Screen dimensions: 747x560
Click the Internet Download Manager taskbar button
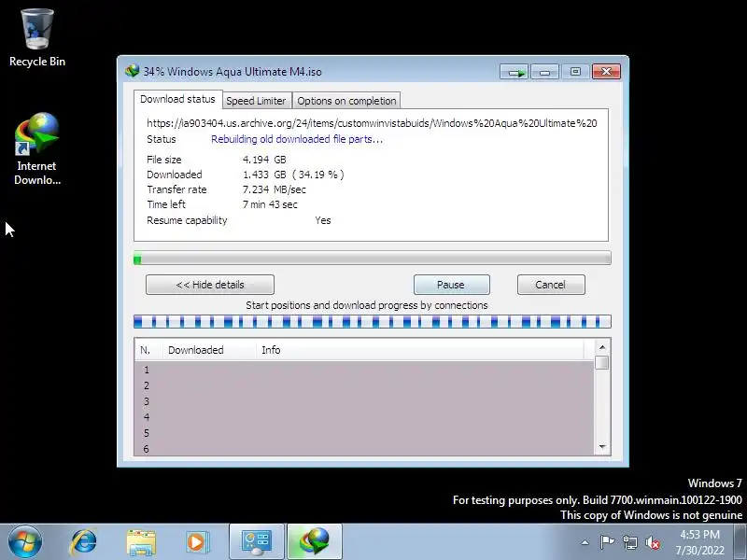coord(315,542)
